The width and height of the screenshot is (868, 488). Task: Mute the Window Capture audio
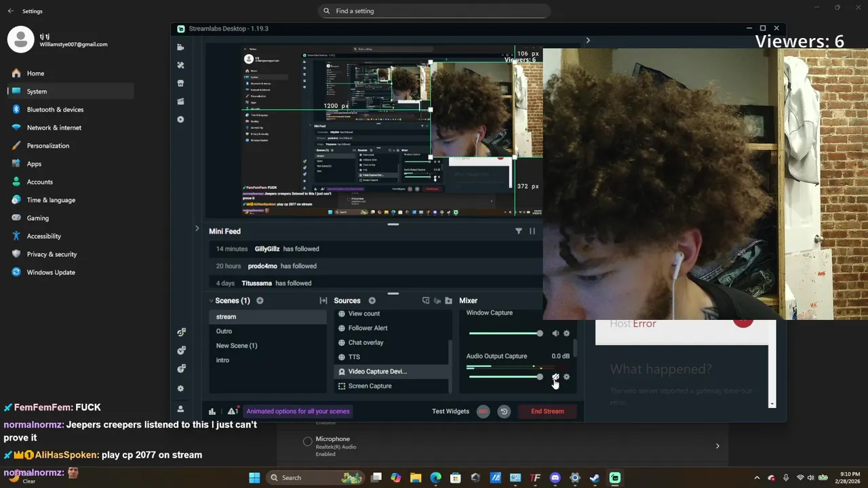point(555,333)
